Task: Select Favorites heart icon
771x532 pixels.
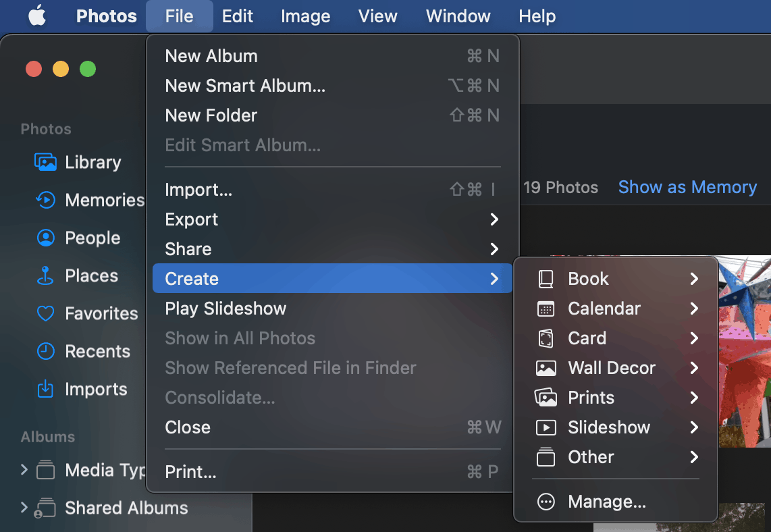Action: coord(45,313)
